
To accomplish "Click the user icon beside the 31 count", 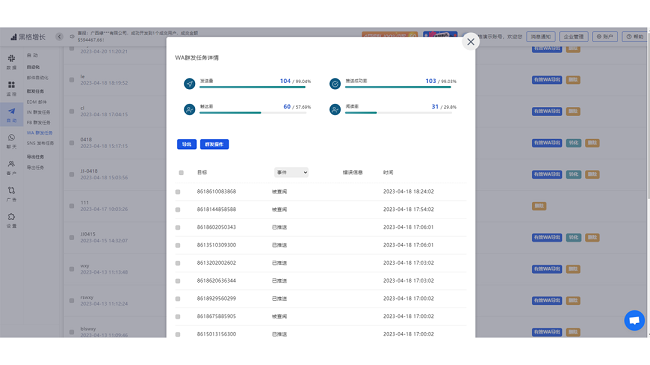I will (335, 110).
